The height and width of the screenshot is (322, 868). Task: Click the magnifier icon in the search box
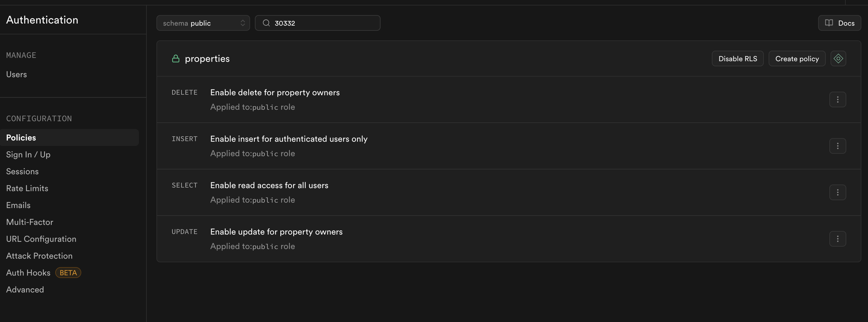[x=266, y=23]
